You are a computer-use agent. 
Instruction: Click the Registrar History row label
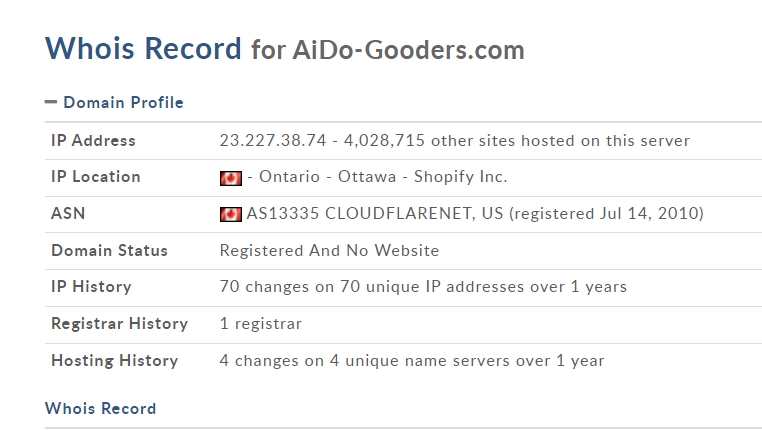120,324
